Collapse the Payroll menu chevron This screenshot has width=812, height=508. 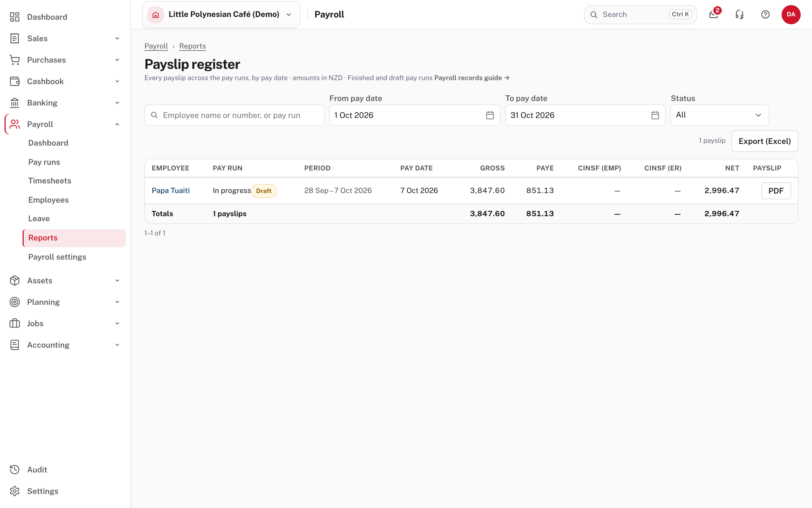pos(117,124)
